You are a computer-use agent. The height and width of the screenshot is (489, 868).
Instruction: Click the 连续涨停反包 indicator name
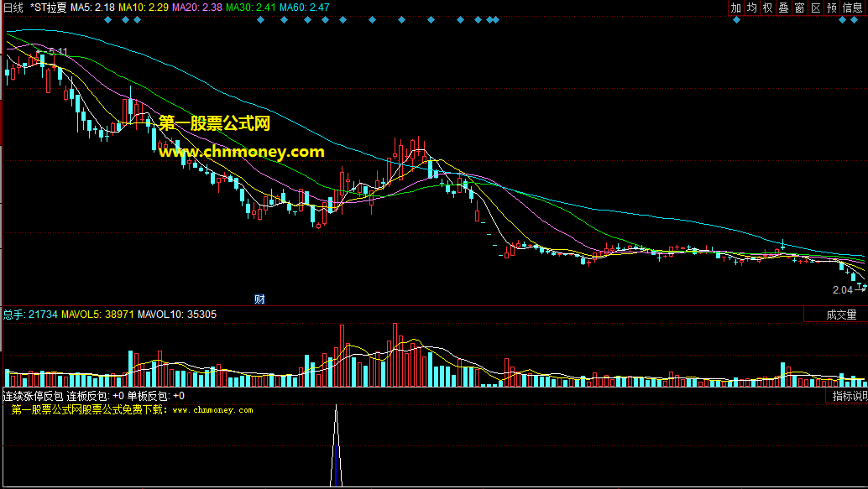34,396
